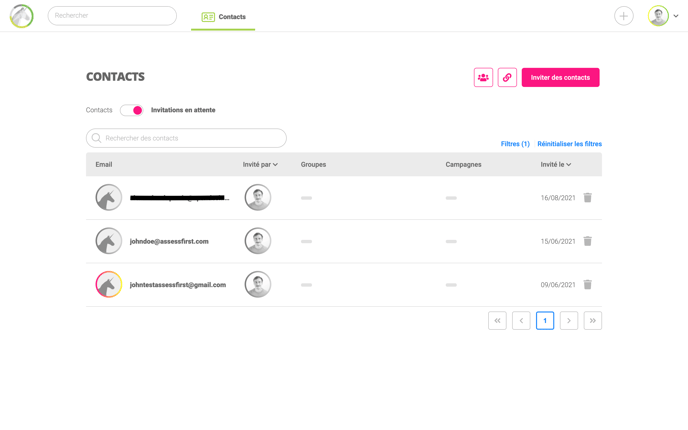
Task: Click inviter photo in 16/08/2021 row
Action: point(258,197)
